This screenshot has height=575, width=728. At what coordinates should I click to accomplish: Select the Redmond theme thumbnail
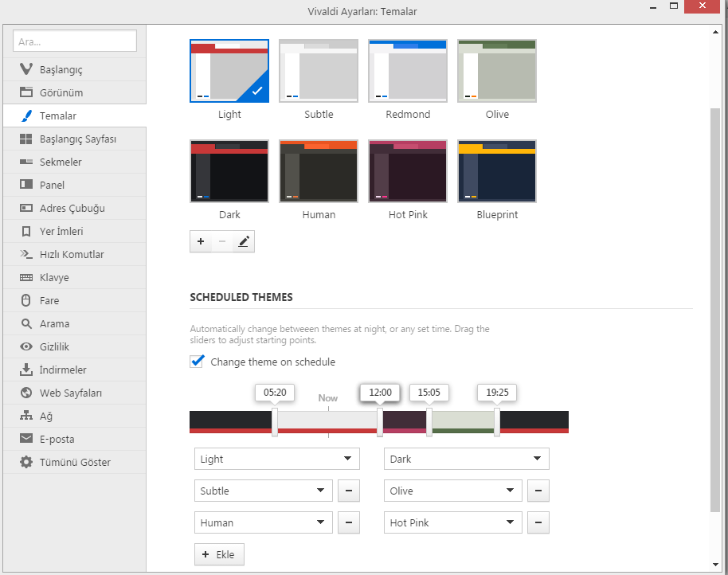pyautogui.click(x=408, y=71)
